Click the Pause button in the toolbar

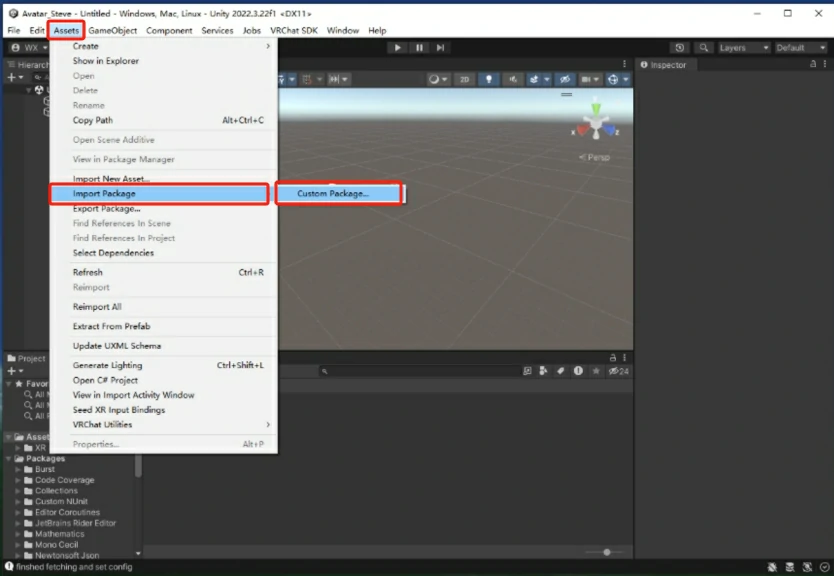pos(419,47)
